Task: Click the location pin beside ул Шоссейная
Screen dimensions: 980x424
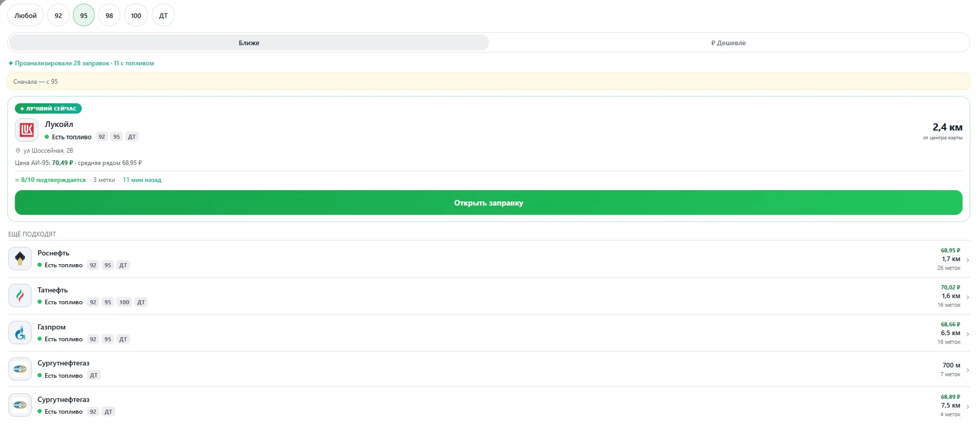Action: tap(18, 151)
